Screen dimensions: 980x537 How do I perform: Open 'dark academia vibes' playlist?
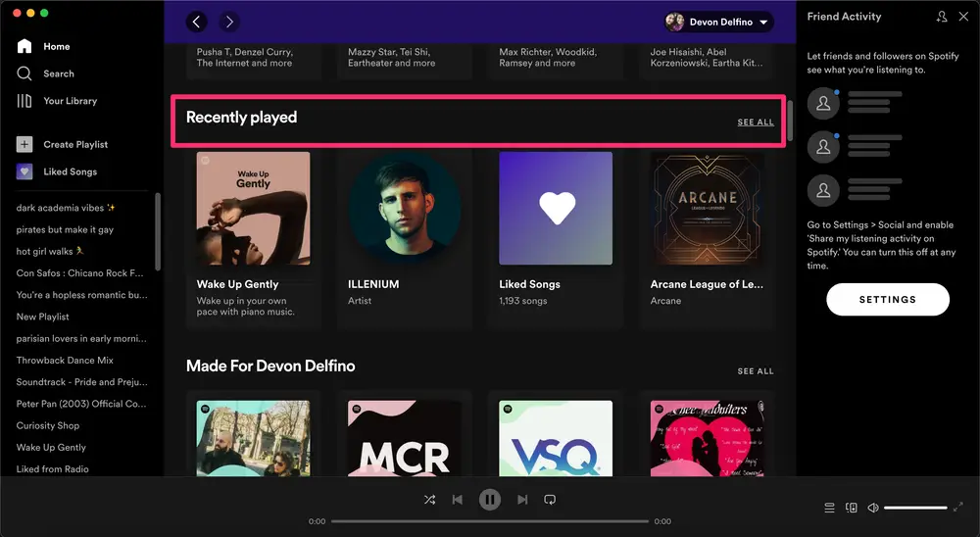(66, 208)
